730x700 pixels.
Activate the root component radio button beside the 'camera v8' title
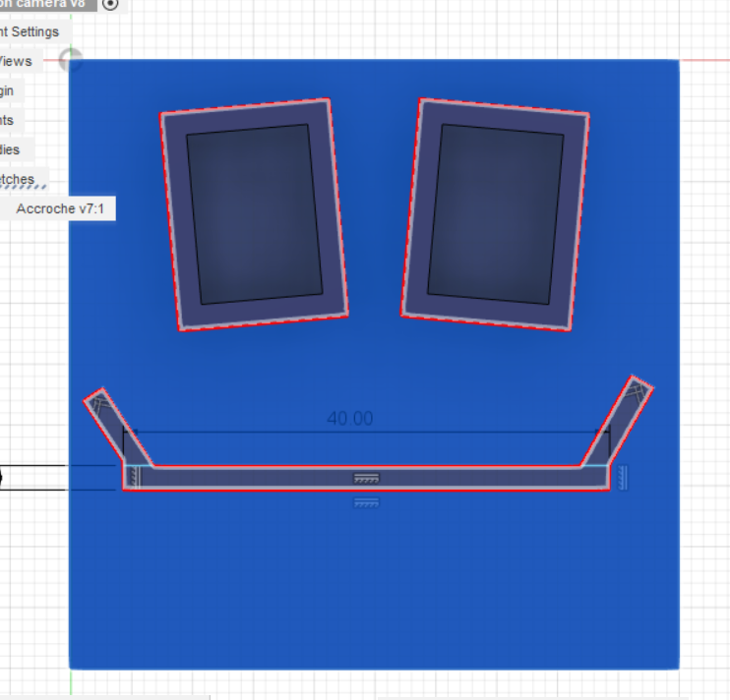tap(110, 4)
